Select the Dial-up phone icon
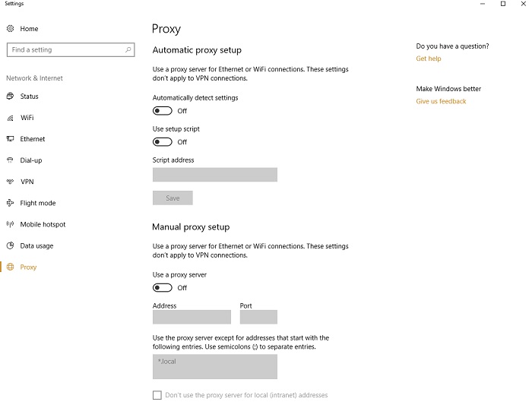 pos(10,160)
